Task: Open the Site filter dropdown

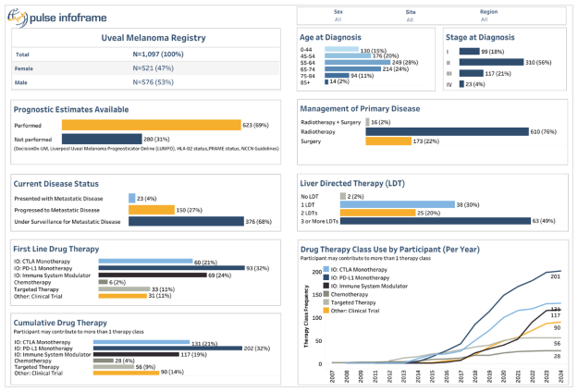Action: pyautogui.click(x=411, y=18)
